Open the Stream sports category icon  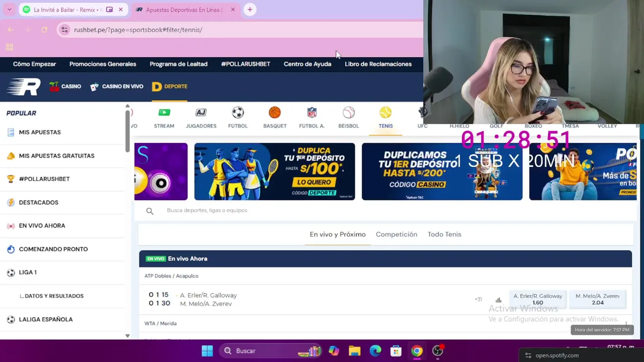click(164, 113)
